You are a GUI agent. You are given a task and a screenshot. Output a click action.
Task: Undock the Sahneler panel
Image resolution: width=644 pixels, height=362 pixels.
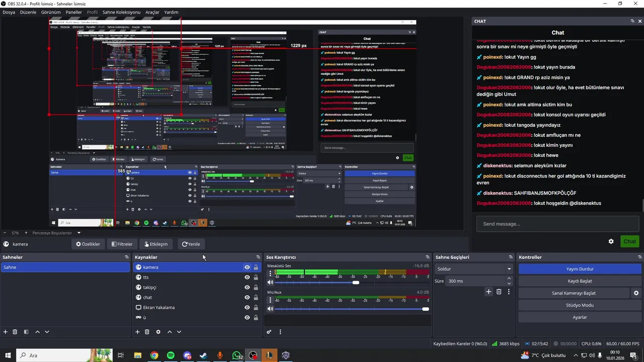point(127,257)
